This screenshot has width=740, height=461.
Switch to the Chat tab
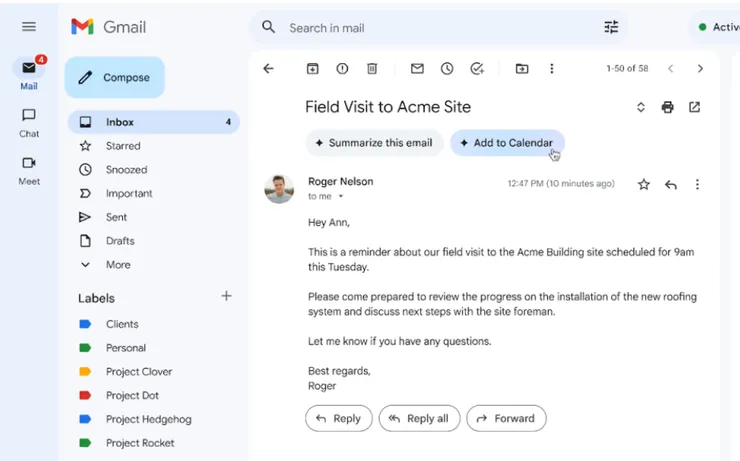(x=29, y=122)
